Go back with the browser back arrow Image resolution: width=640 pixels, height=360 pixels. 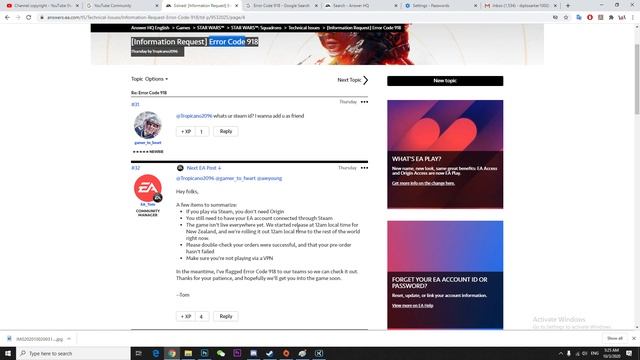coord(7,18)
